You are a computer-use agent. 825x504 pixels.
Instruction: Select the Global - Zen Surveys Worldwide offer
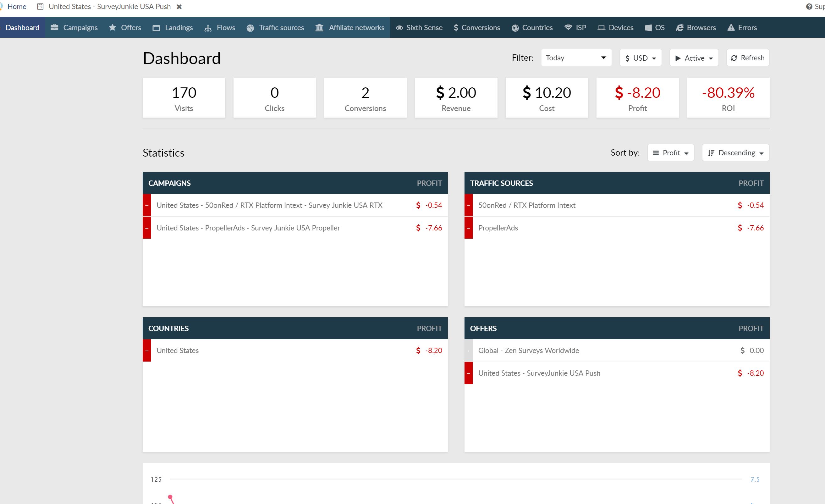pos(528,351)
